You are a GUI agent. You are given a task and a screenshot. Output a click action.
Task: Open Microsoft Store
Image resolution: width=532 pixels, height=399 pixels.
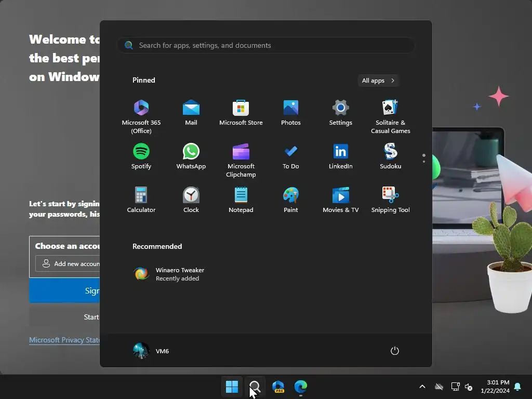point(241,113)
